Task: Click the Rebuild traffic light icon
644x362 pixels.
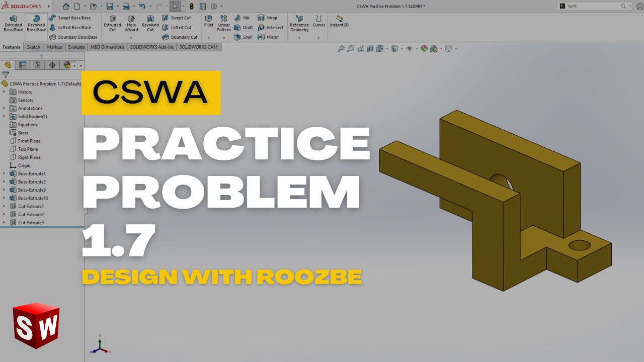Action: 191,6
